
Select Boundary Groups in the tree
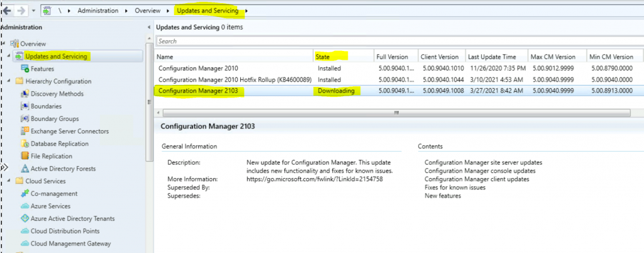click(55, 119)
